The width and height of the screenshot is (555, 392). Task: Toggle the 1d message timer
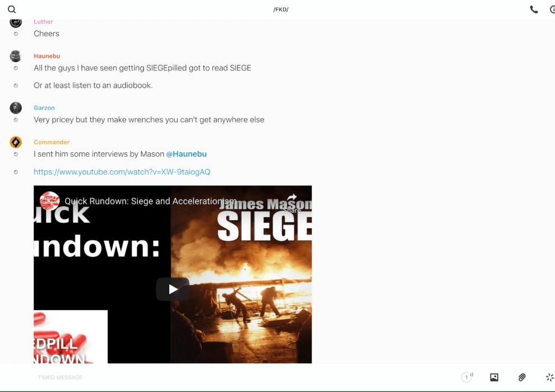point(467,377)
